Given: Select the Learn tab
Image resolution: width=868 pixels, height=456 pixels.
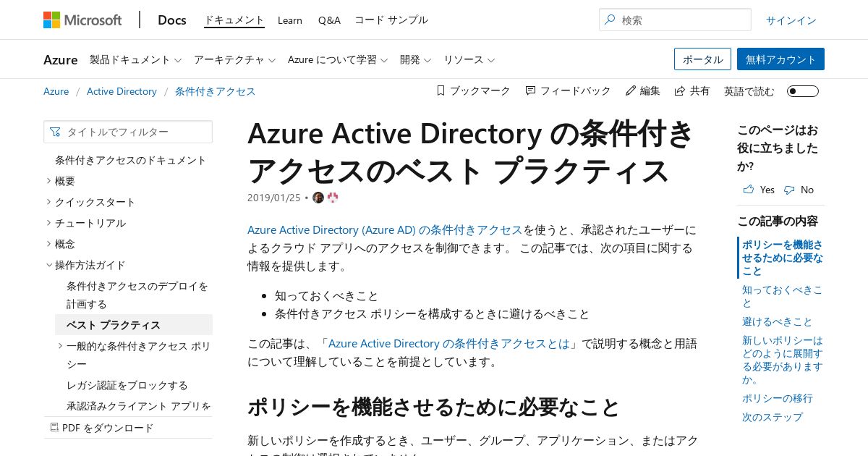Looking at the screenshot, I should coord(290,20).
